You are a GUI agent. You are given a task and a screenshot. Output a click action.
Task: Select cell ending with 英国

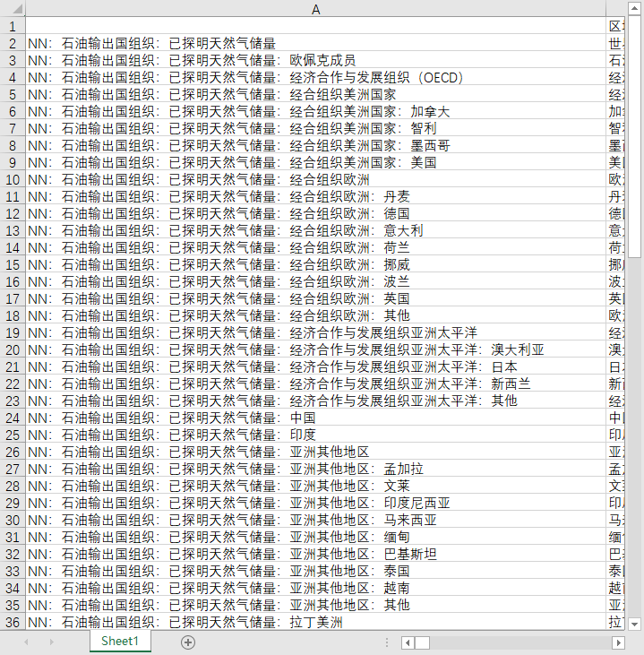(316, 298)
